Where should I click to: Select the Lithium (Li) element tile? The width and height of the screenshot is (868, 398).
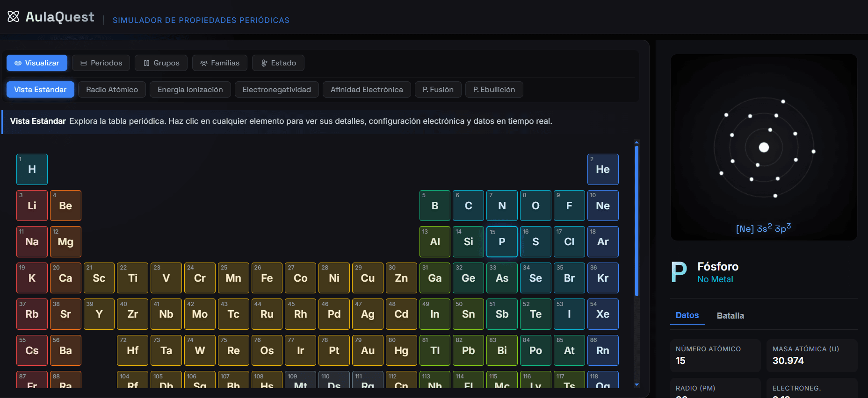pos(32,206)
